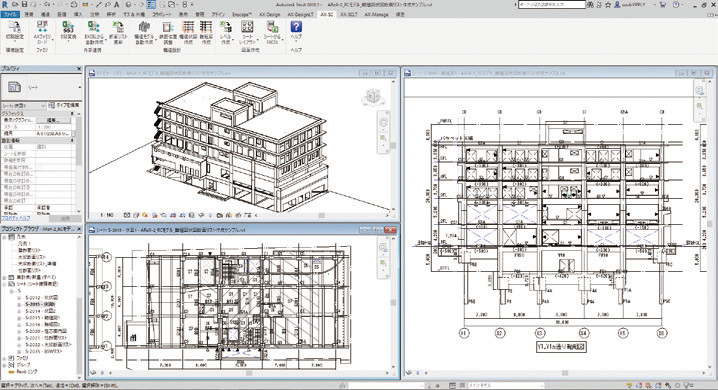718x390 pixels.
Task: Close the Project Browser panel with its X
Action: point(79,228)
